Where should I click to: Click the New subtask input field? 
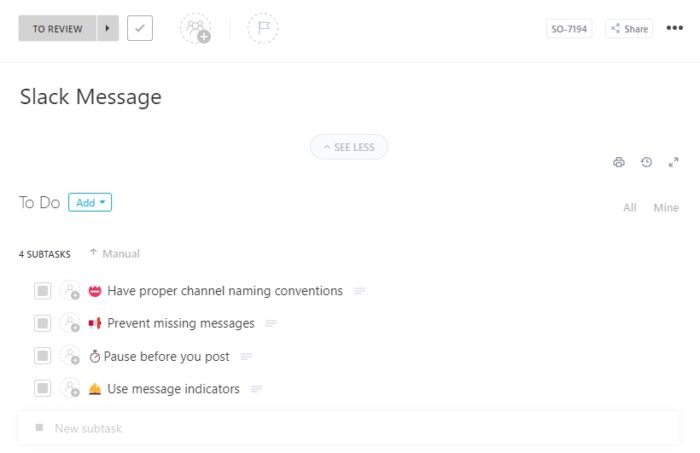tap(200, 428)
